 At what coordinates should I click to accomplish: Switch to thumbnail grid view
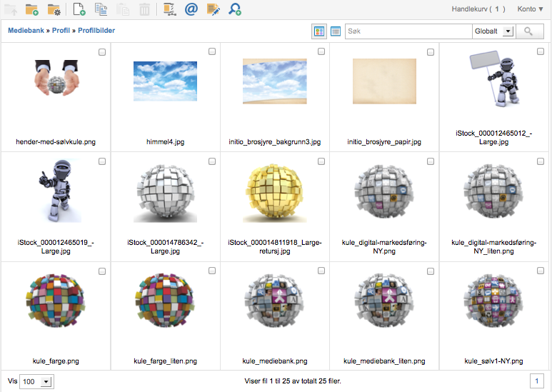pyautogui.click(x=318, y=31)
